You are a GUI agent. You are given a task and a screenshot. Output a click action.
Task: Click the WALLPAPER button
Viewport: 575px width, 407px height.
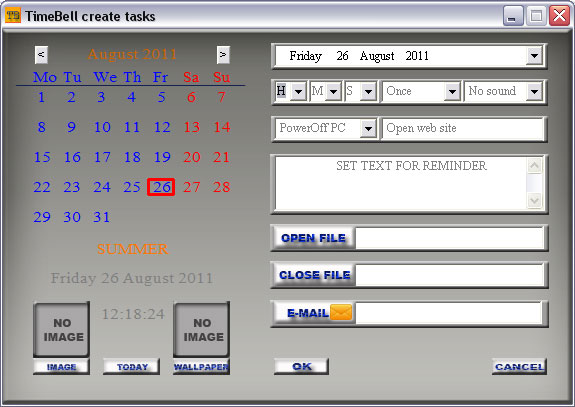202,367
